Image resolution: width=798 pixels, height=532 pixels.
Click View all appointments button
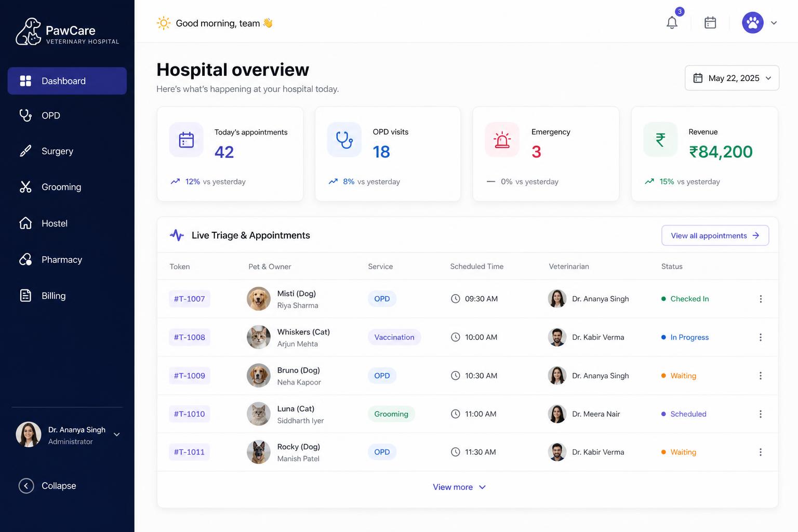715,236
